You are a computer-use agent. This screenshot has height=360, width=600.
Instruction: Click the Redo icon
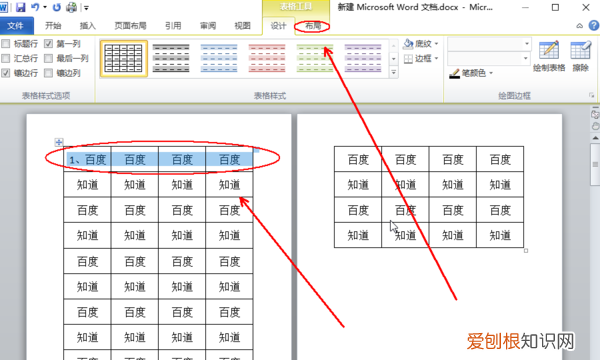57,7
